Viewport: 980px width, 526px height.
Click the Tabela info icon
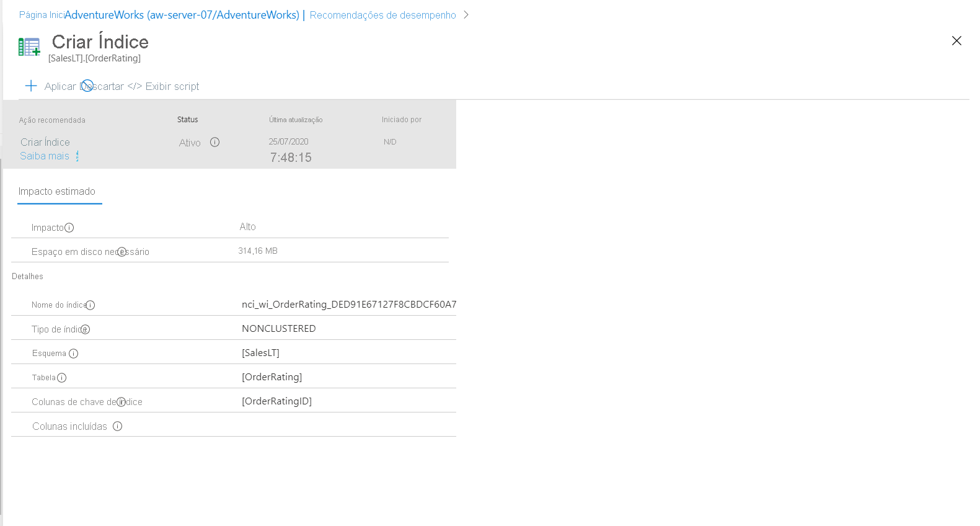point(61,378)
